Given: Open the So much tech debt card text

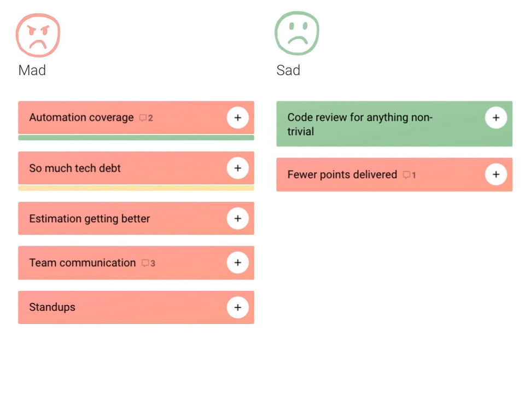Looking at the screenshot, I should pos(75,168).
